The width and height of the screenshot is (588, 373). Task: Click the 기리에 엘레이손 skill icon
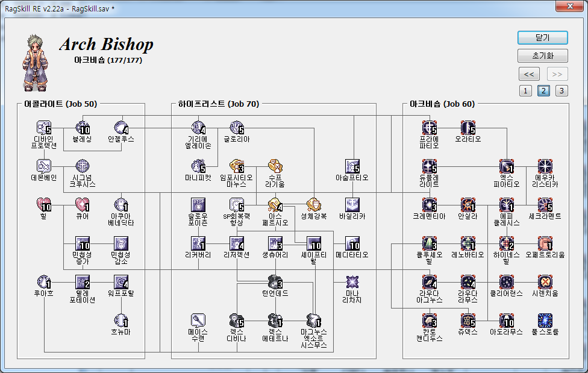point(198,128)
